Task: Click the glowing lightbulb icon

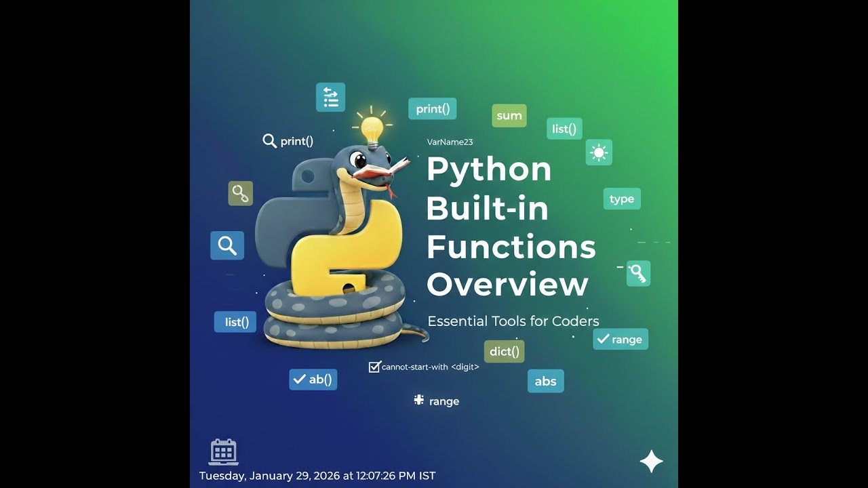Action: click(371, 129)
